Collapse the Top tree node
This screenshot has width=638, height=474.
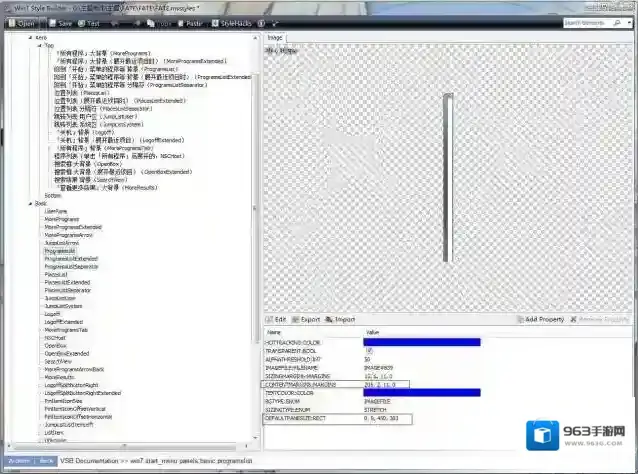pos(38,45)
